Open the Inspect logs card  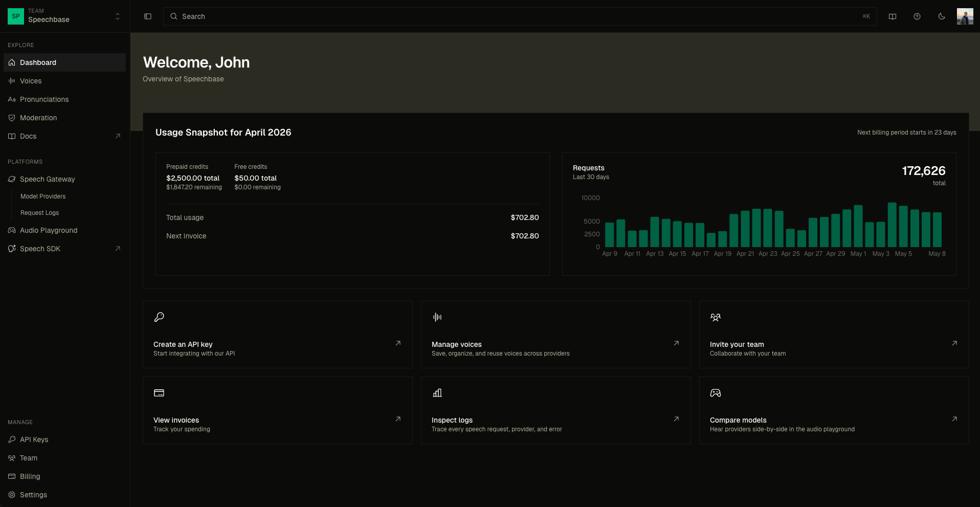[556, 410]
